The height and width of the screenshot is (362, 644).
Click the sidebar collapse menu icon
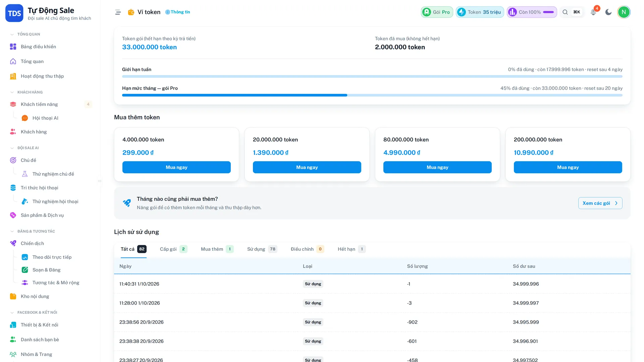118,12
